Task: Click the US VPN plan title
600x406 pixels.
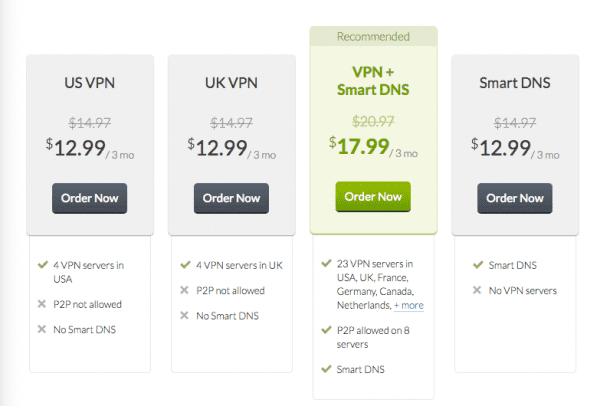Action: (x=90, y=83)
